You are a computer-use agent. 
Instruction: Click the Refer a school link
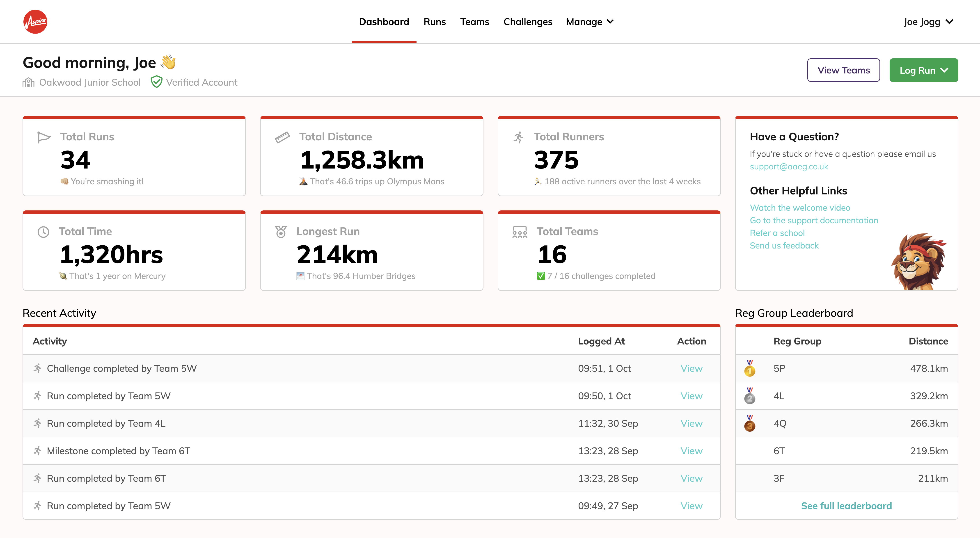click(777, 233)
